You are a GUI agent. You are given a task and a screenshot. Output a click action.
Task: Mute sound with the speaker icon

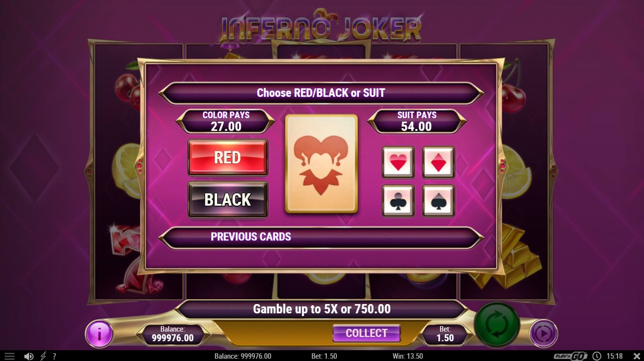pyautogui.click(x=29, y=356)
